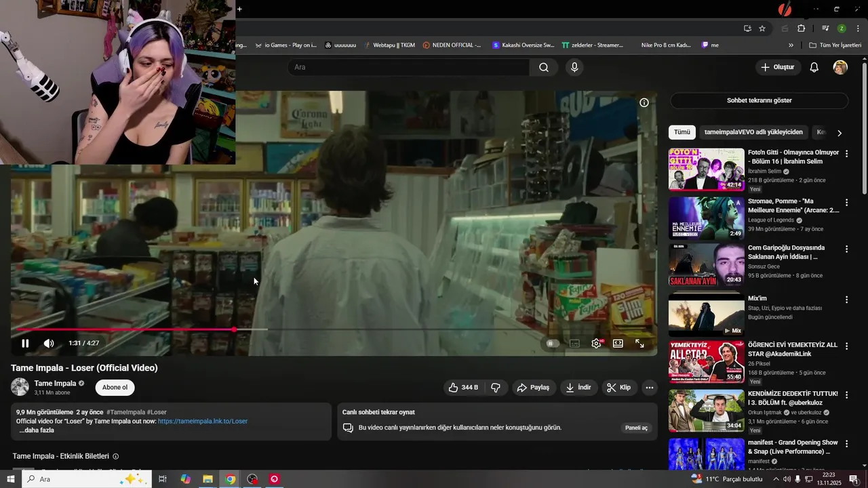Bookmark this page with the star icon
The width and height of the screenshot is (868, 488).
tap(762, 28)
